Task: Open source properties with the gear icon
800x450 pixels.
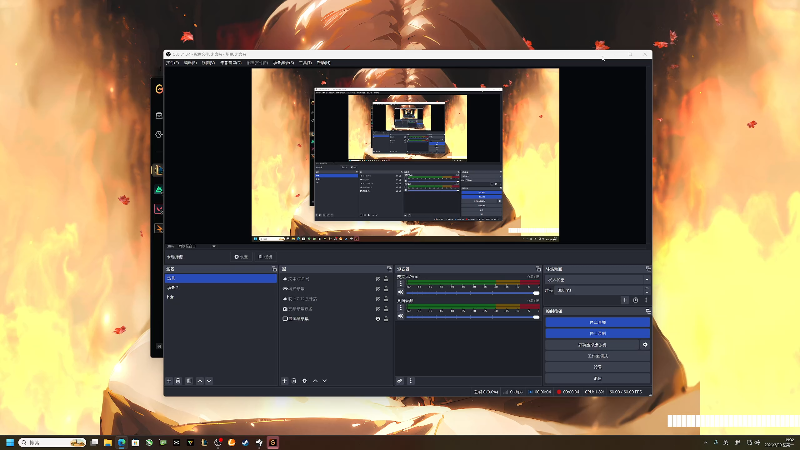Action: 304,381
